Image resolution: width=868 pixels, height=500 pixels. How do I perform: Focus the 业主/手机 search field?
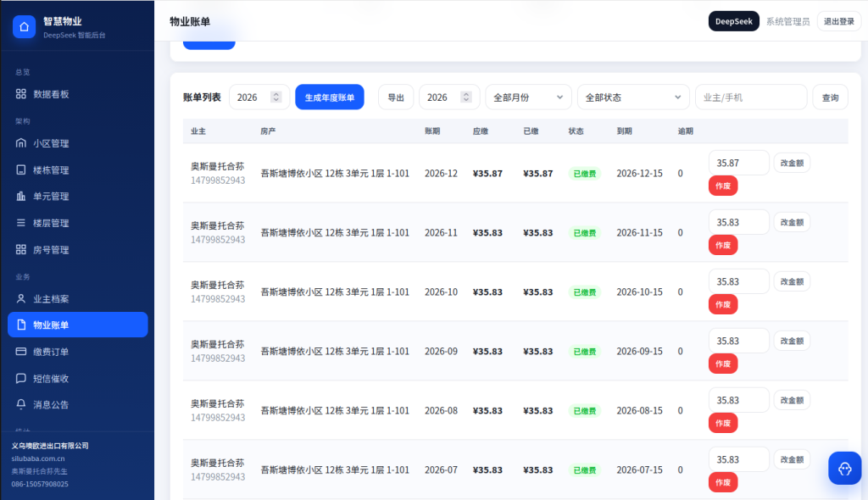pos(751,97)
